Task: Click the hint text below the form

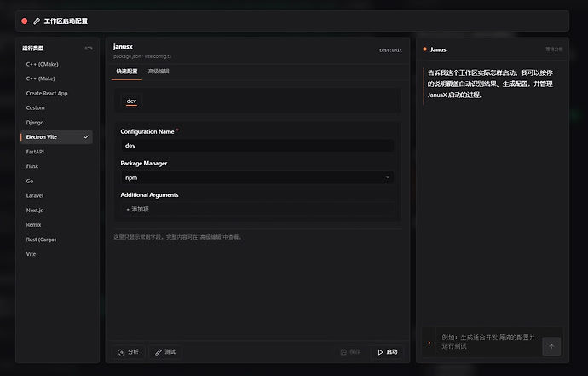Action: pyautogui.click(x=178, y=237)
